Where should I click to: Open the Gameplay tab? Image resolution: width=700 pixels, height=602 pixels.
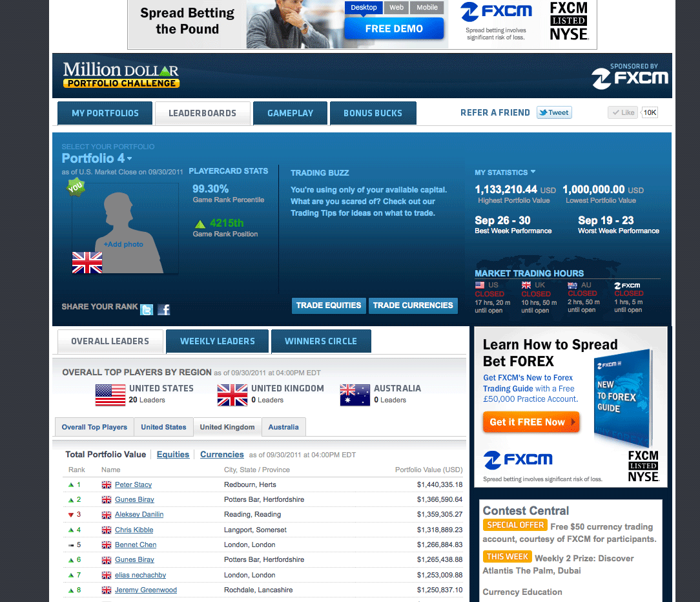290,114
